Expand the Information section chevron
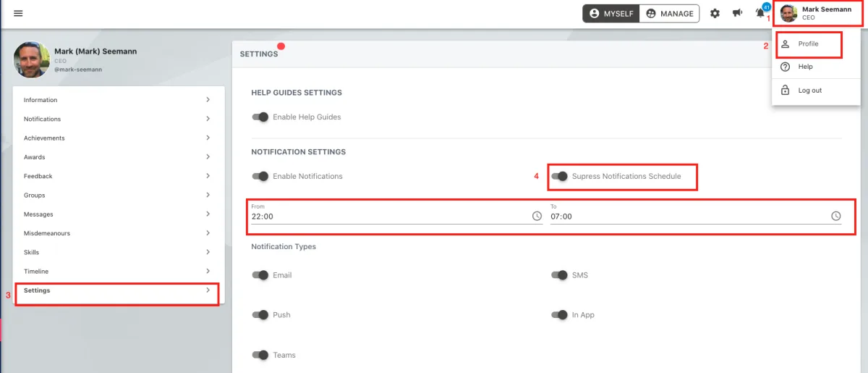Viewport: 868px width, 373px height. [x=208, y=100]
